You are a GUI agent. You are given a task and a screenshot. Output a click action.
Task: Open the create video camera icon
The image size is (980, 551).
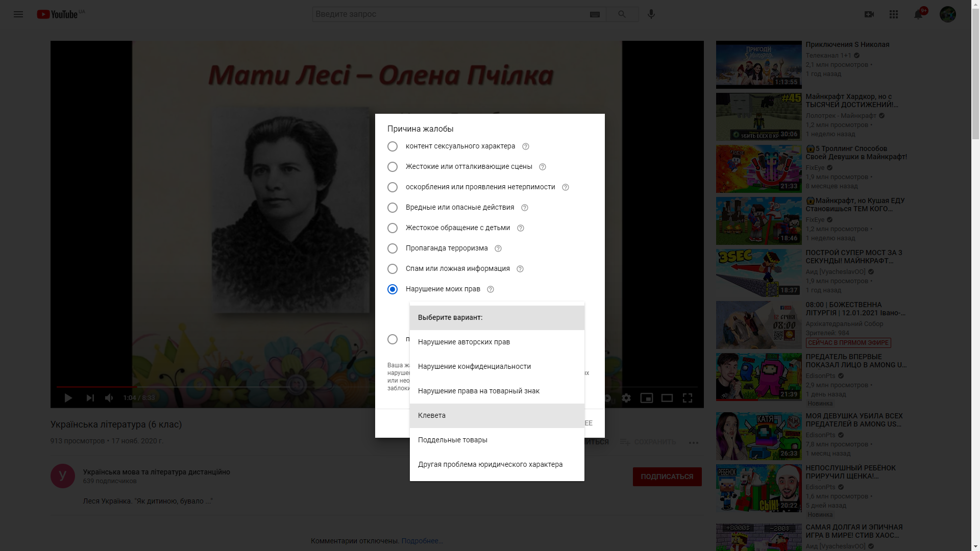click(869, 14)
